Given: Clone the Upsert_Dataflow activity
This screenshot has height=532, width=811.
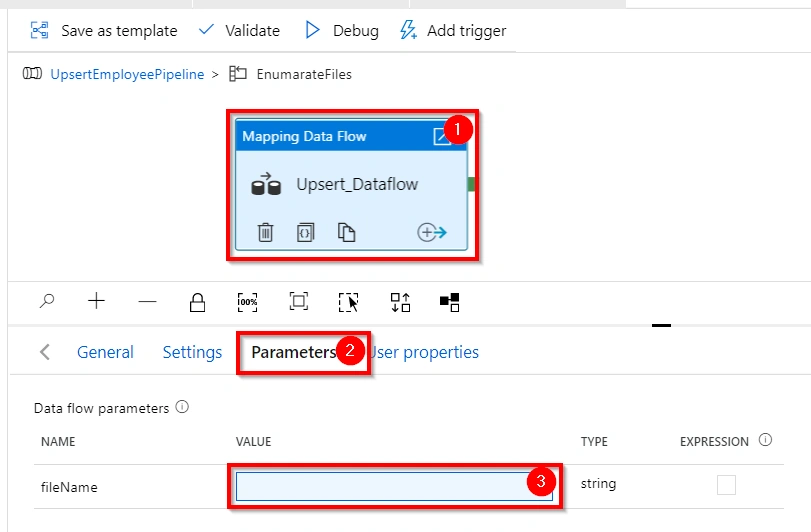Looking at the screenshot, I should pyautogui.click(x=346, y=232).
